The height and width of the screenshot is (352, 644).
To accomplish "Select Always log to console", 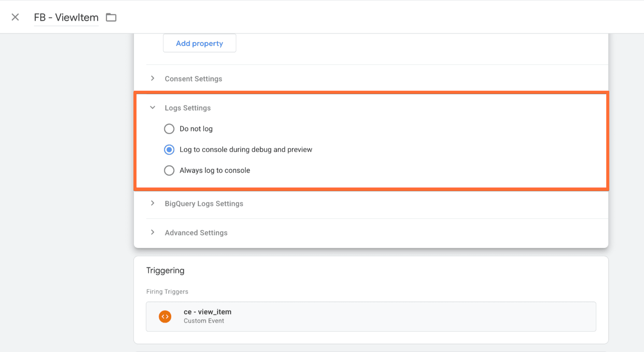I will pyautogui.click(x=169, y=170).
